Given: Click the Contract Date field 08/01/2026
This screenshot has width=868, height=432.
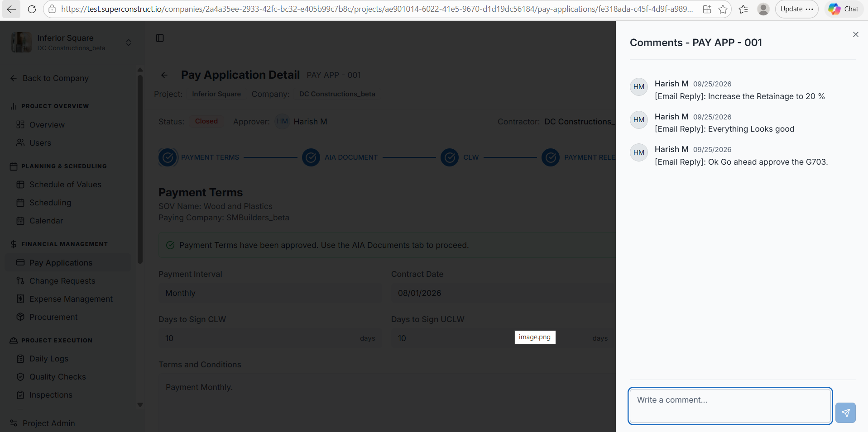Looking at the screenshot, I should 503,293.
